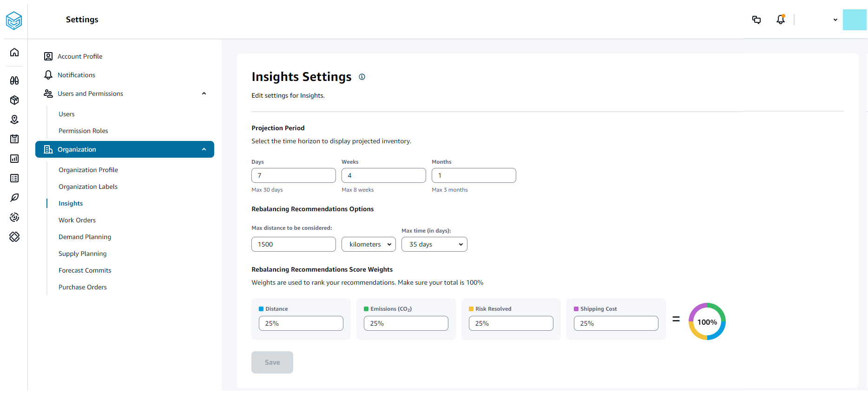Collapse the Users and Permissions section
Viewport: 868px width, 394px height.
[204, 93]
